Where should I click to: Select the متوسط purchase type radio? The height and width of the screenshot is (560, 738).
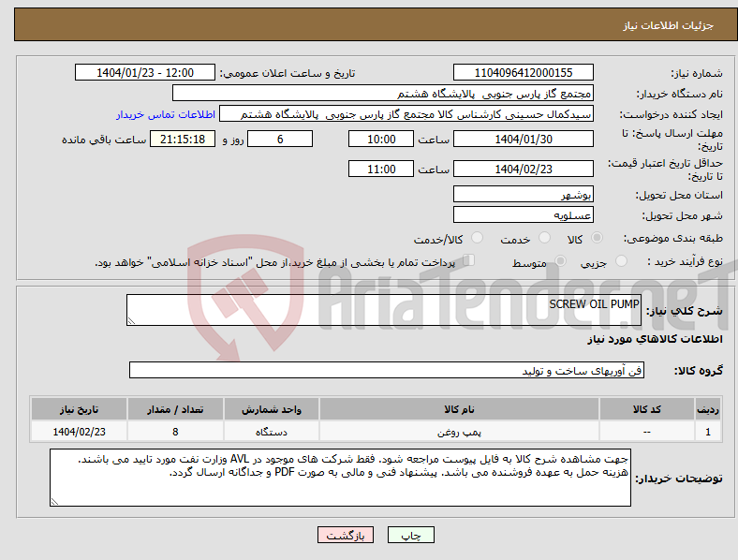(560, 261)
